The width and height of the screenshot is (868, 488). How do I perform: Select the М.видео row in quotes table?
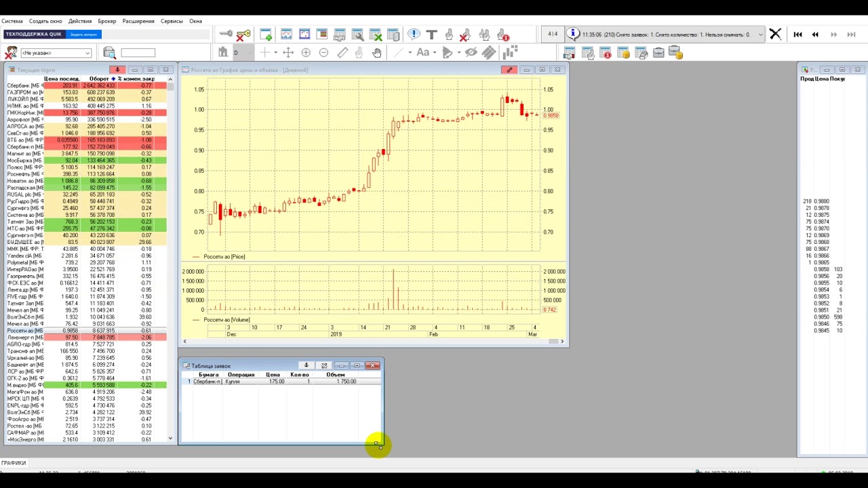point(86,385)
